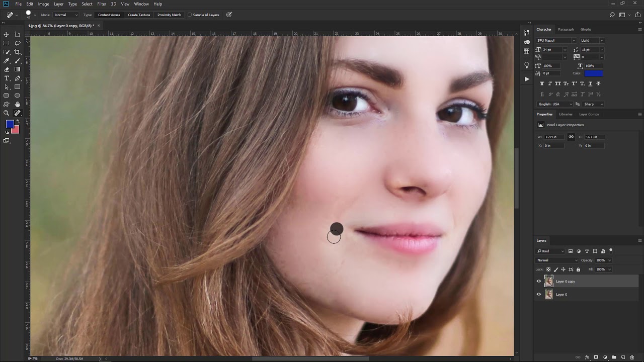Activate the Zoom tool

tap(7, 113)
